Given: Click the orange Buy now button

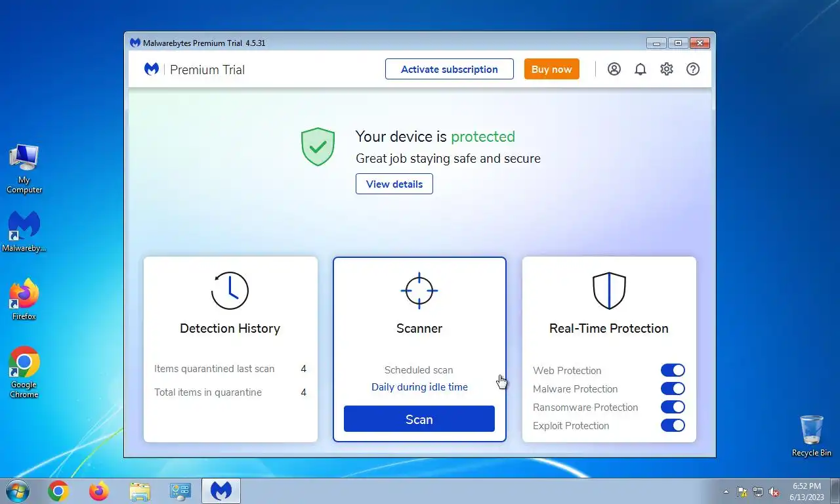Looking at the screenshot, I should (x=552, y=69).
